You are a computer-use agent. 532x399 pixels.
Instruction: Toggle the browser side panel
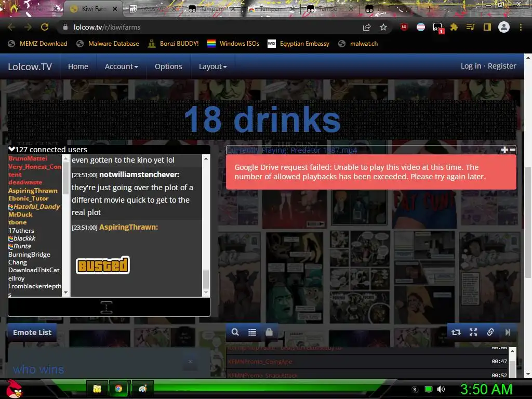pyautogui.click(x=487, y=27)
